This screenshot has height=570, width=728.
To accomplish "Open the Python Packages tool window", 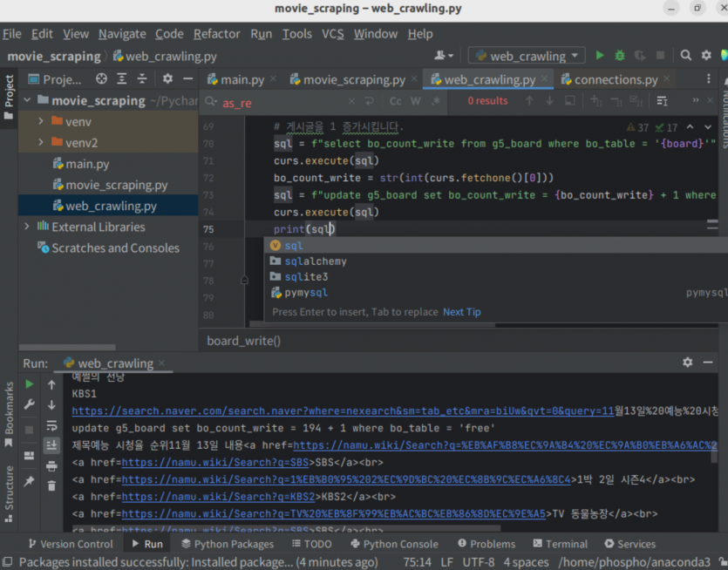I will click(x=228, y=544).
